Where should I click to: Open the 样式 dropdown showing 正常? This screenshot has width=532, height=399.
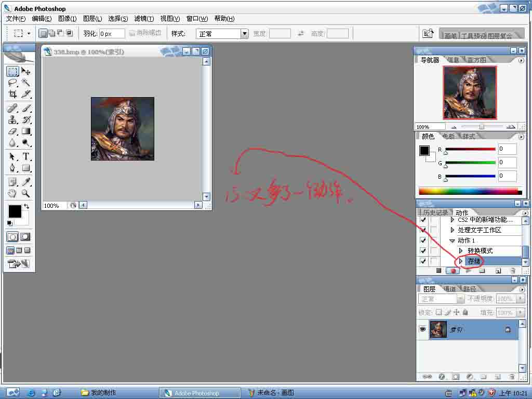[x=244, y=34]
